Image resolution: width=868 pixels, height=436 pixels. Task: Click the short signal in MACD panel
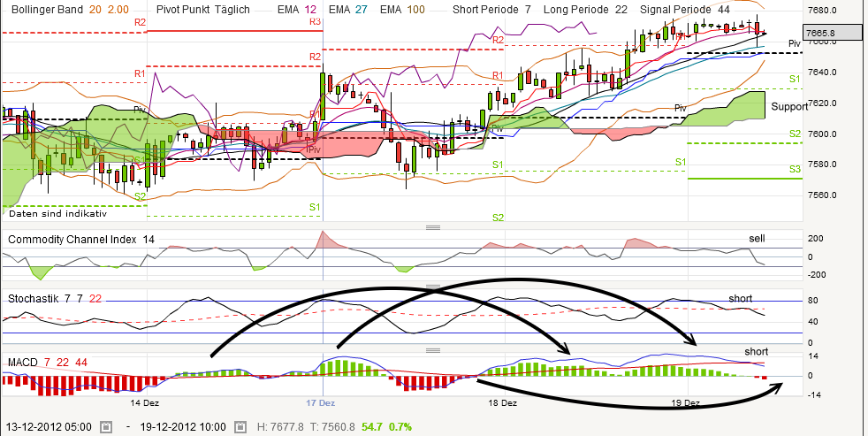[x=756, y=351]
